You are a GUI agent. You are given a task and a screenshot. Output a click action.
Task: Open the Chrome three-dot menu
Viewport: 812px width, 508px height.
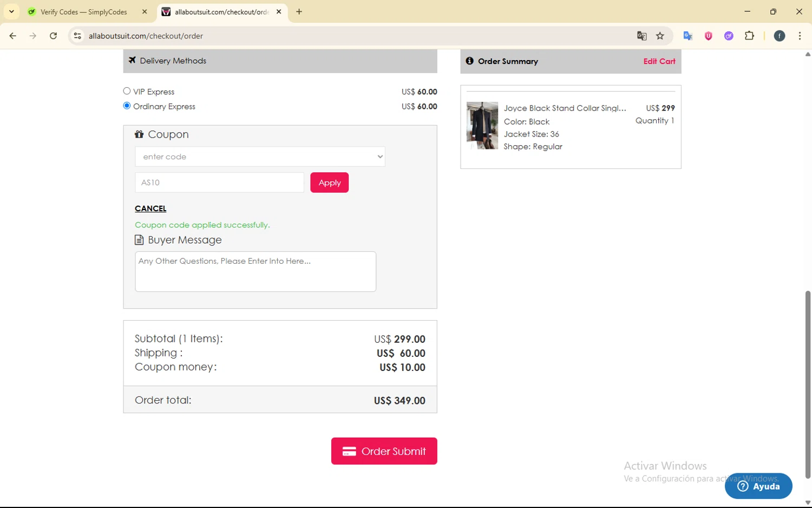click(800, 36)
